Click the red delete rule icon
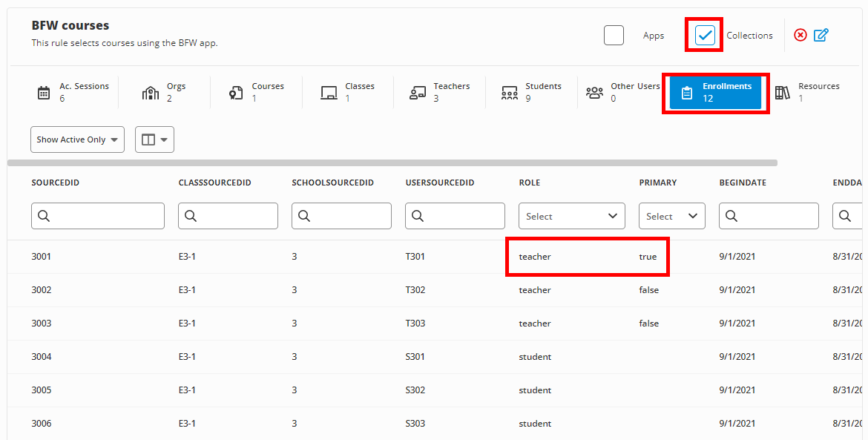The image size is (868, 440). click(x=800, y=34)
